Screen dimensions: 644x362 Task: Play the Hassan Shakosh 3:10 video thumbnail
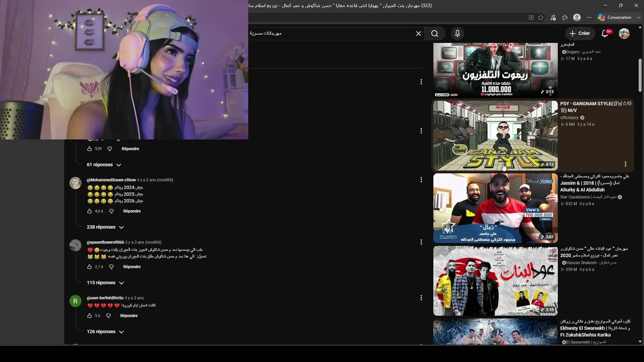[496, 281]
